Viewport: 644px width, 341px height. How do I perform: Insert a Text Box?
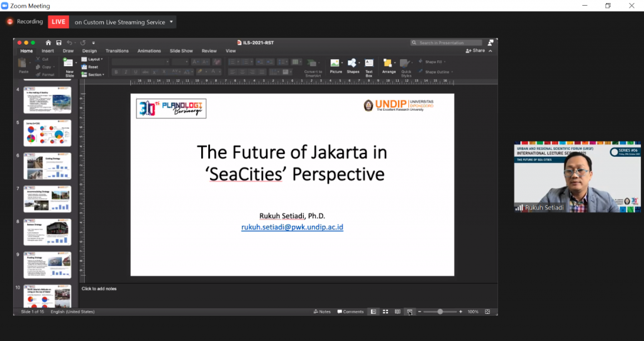tap(369, 63)
